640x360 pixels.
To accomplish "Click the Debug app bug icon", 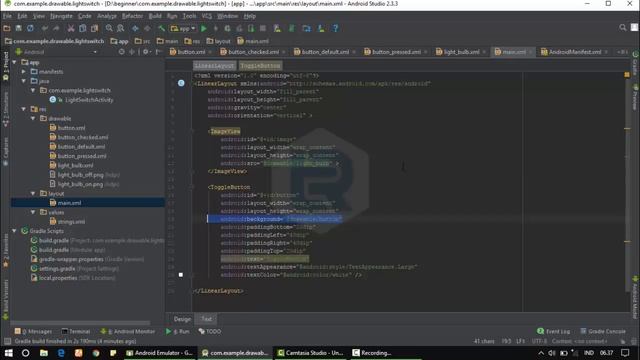I will pyautogui.click(x=227, y=28).
